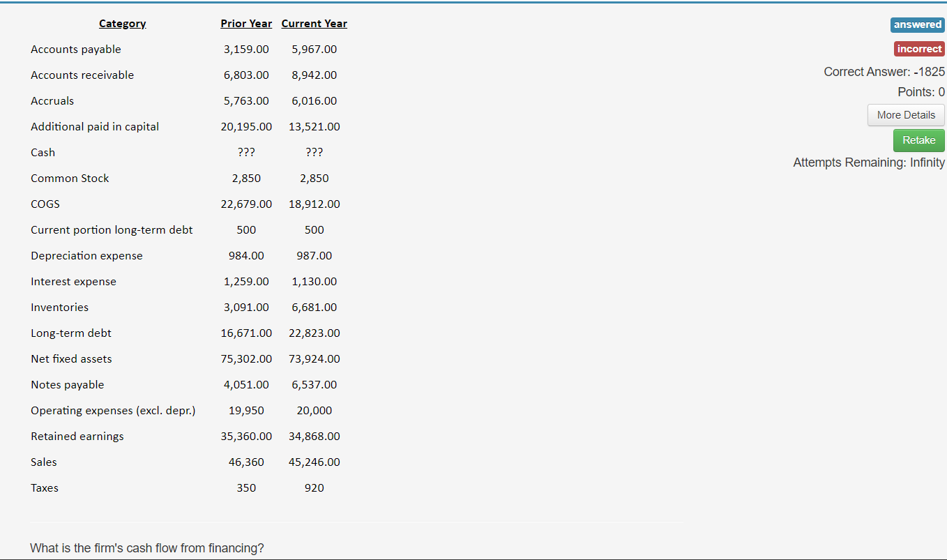Click the Net fixed assets row label
The image size is (947, 560).
tap(71, 359)
